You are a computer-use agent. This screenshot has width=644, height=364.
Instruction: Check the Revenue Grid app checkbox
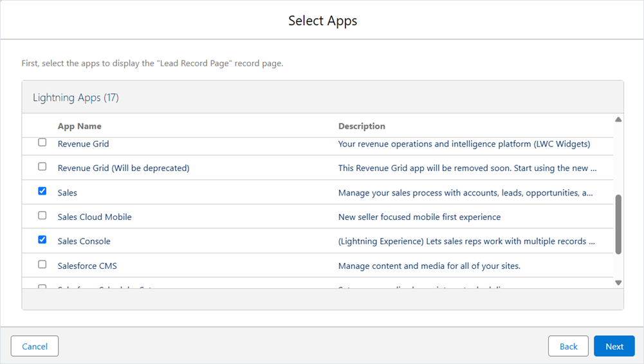(42, 142)
